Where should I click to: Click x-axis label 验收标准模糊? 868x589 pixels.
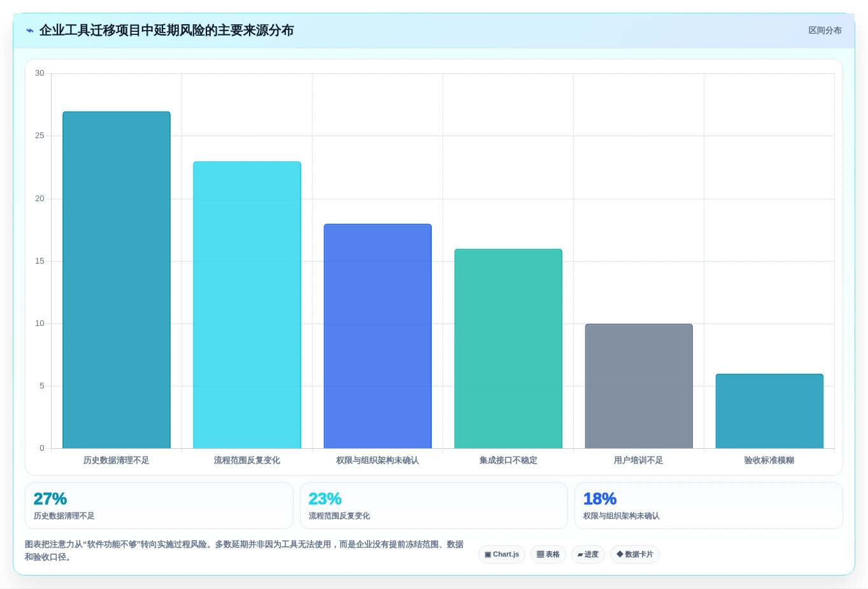[x=769, y=460]
